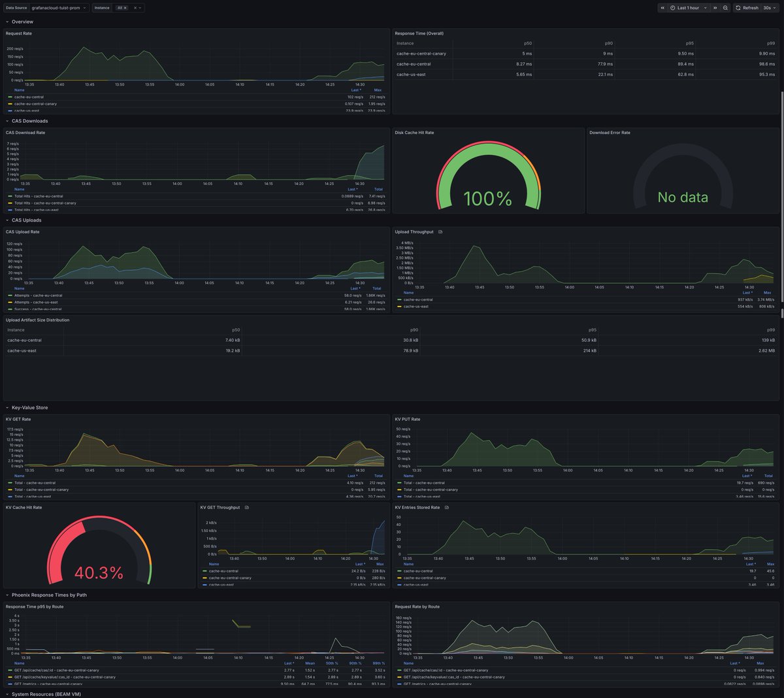Click the clock icon in the time picker
The width and height of the screenshot is (784, 698).
[673, 8]
